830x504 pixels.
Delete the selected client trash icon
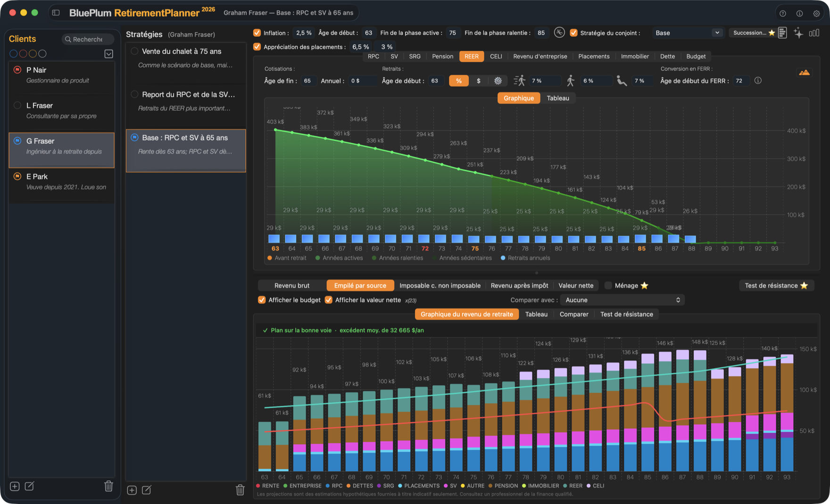pos(108,486)
